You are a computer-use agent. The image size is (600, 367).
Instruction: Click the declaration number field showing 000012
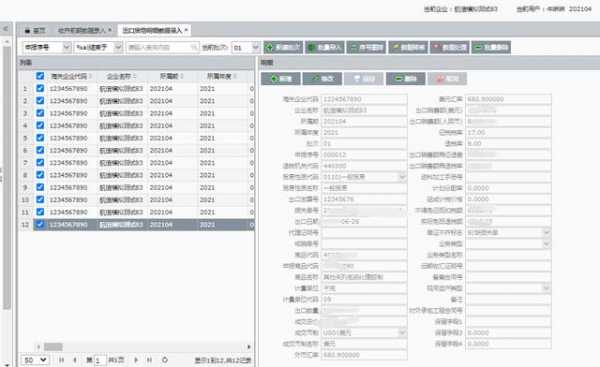tap(364, 155)
